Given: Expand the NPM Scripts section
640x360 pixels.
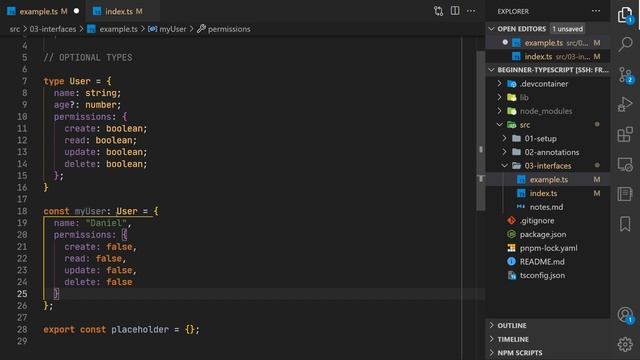Looking at the screenshot, I should pyautogui.click(x=548, y=353).
